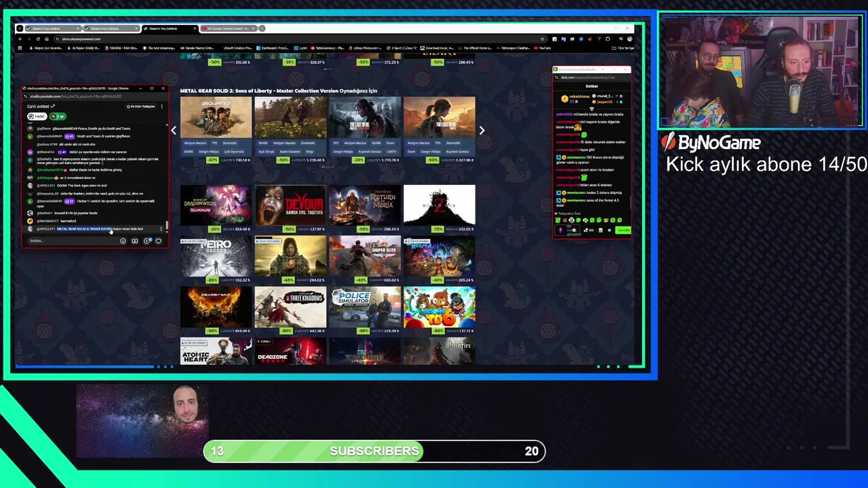The width and height of the screenshot is (868, 488).
Task: Open the Sniper Elite capsule
Action: 365,257
